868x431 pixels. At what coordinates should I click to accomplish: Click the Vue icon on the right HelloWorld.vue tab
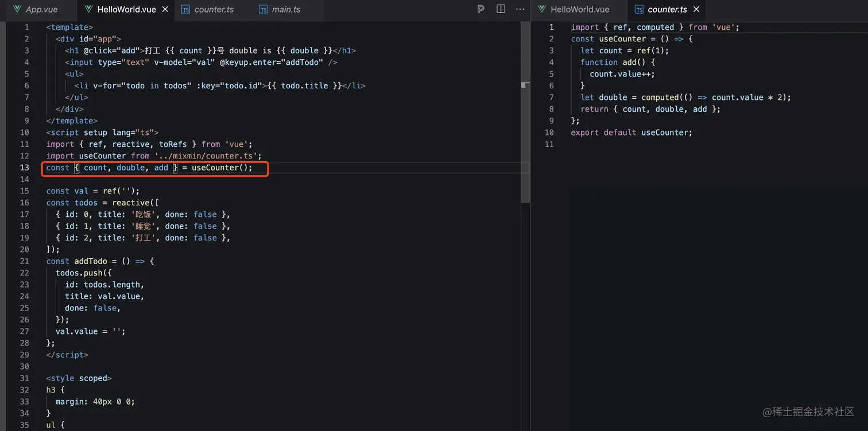pyautogui.click(x=542, y=9)
